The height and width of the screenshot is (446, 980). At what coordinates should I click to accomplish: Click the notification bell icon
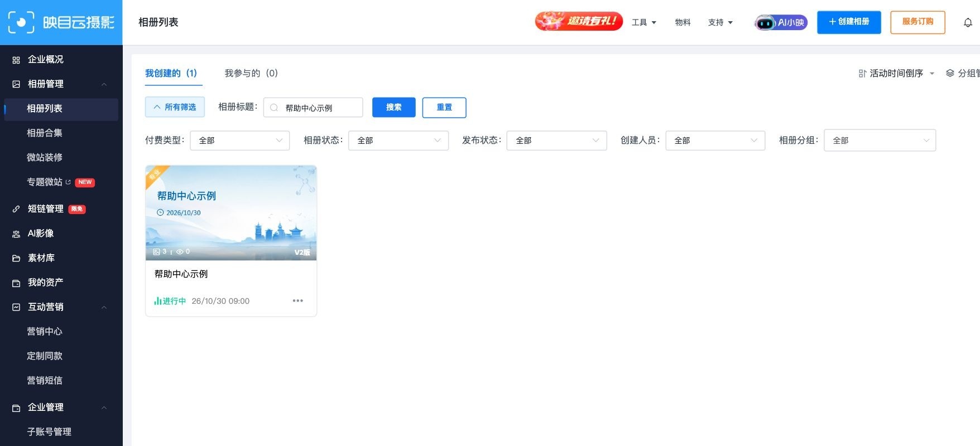pos(968,22)
